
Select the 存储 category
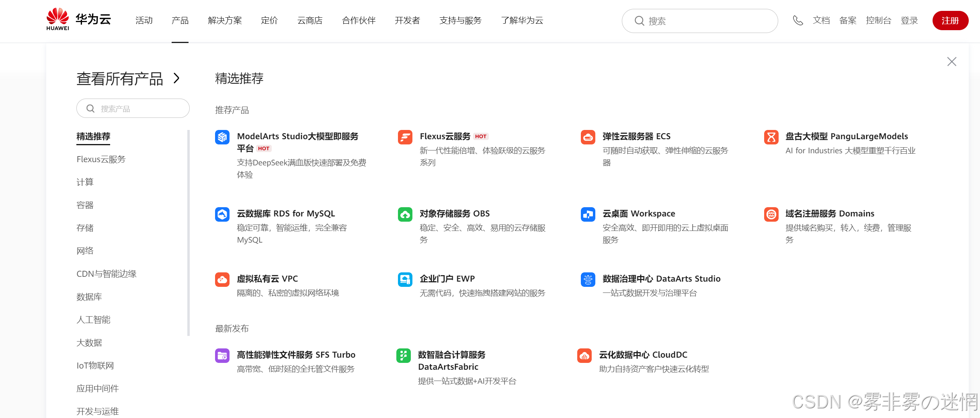pyautogui.click(x=85, y=228)
